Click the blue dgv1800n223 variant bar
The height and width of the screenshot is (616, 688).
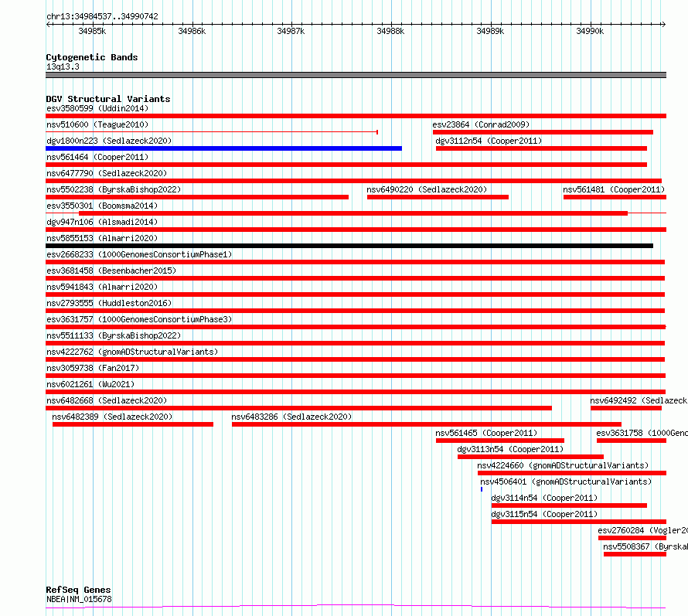tap(223, 148)
